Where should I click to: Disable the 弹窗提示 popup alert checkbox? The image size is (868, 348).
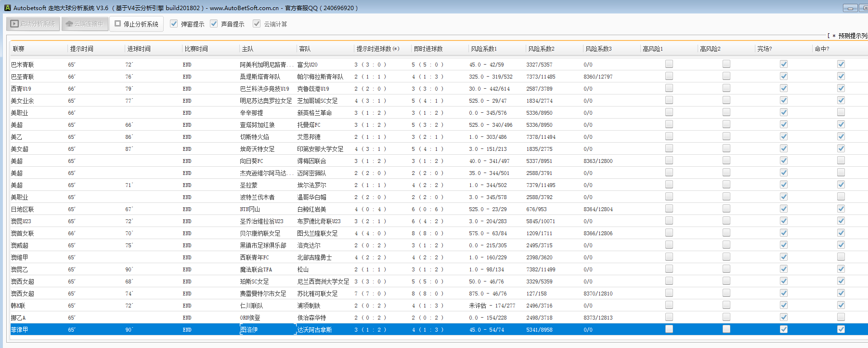pos(174,24)
